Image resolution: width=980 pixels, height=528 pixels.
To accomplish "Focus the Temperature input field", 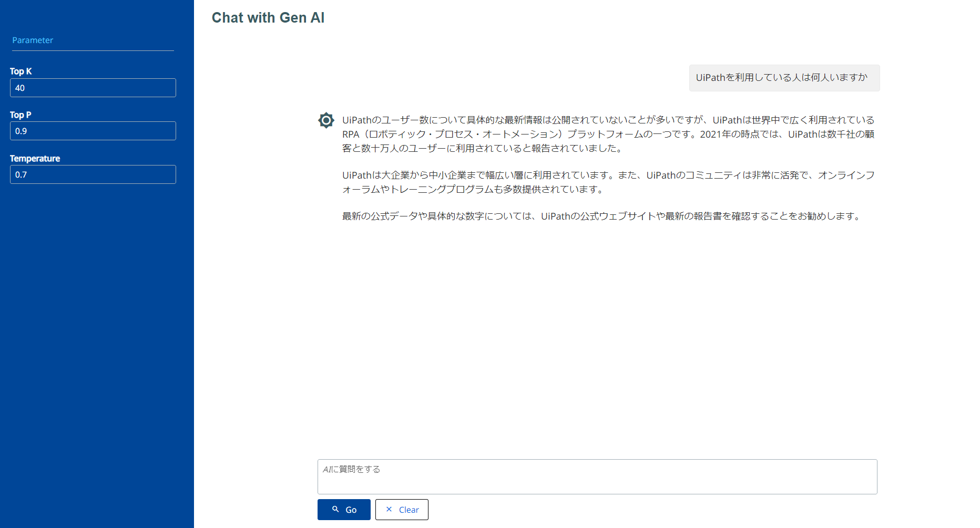I will point(93,174).
